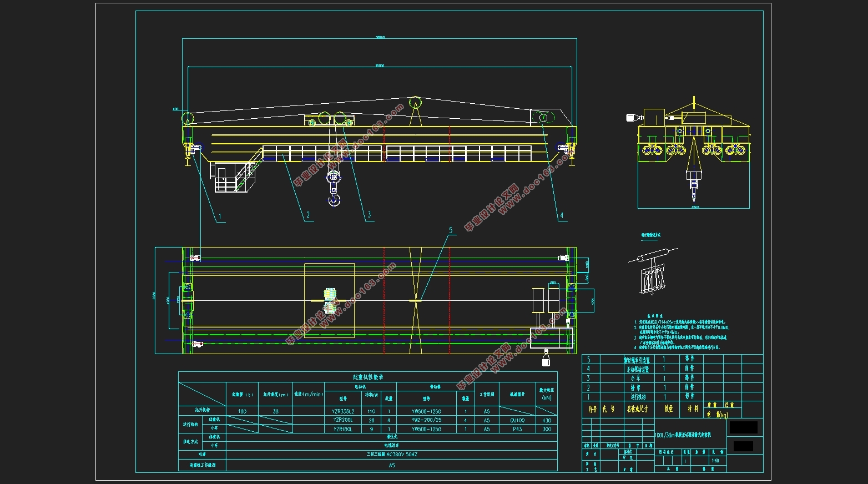Select the wire rope winding detail sketch

click(x=653, y=270)
